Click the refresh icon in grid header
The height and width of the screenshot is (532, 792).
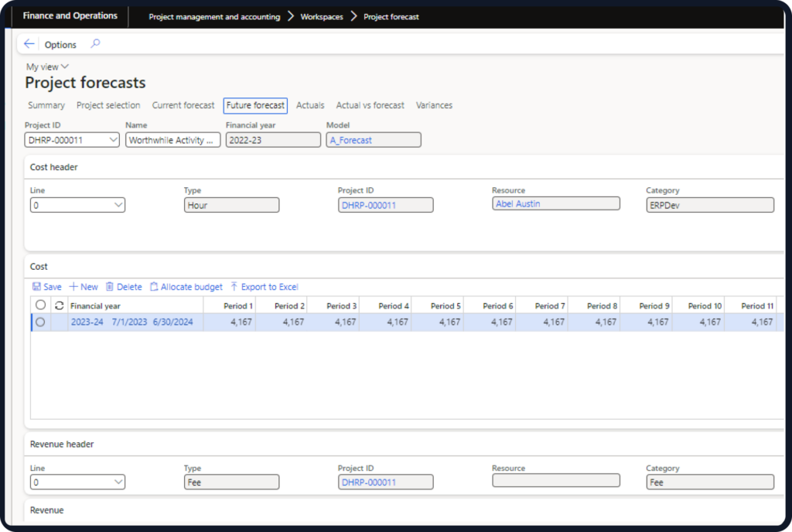(x=60, y=305)
